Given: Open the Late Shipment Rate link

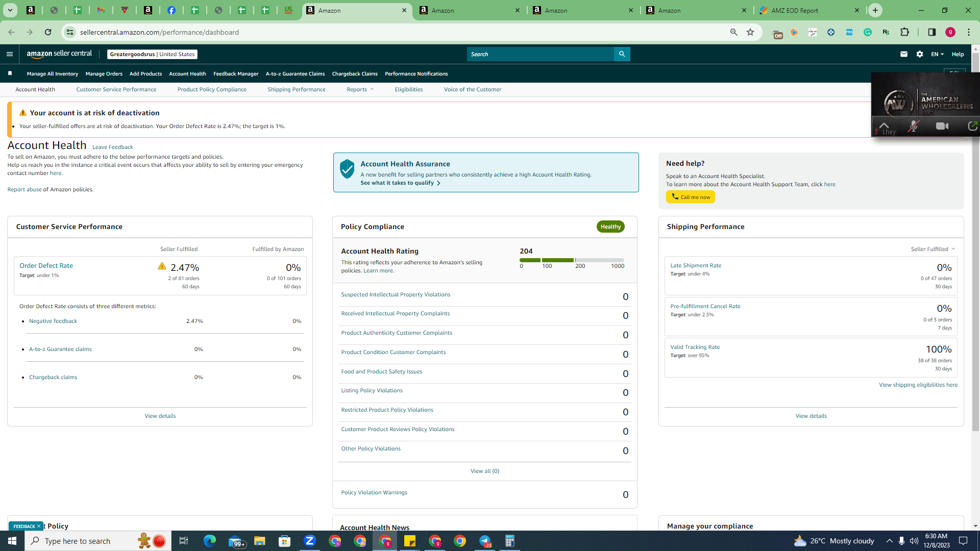Looking at the screenshot, I should point(696,265).
